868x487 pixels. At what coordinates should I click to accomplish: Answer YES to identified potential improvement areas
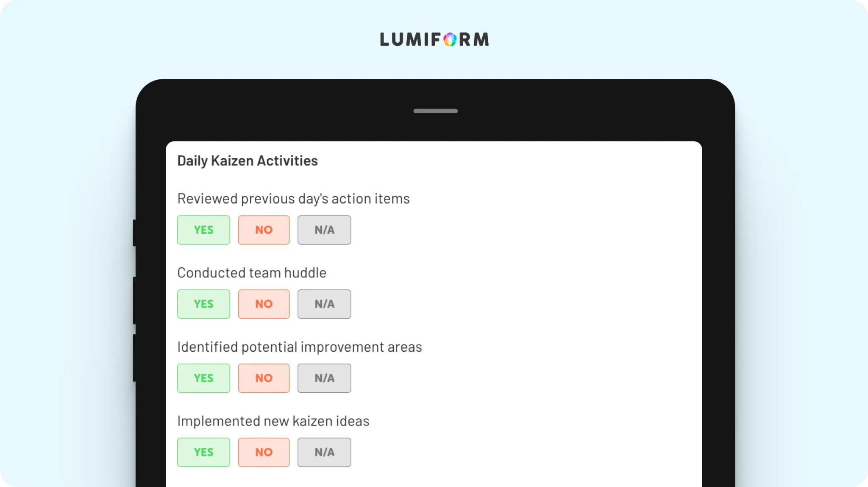203,378
